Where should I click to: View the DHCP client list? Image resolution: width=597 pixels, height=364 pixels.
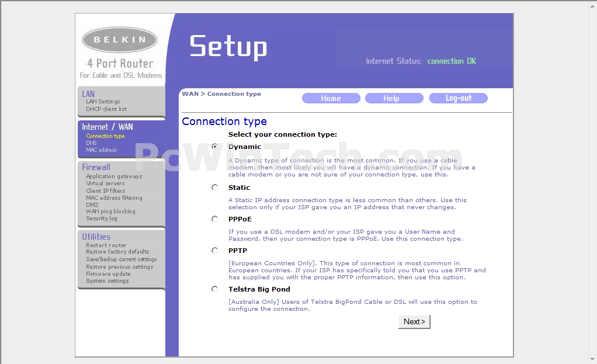point(106,109)
